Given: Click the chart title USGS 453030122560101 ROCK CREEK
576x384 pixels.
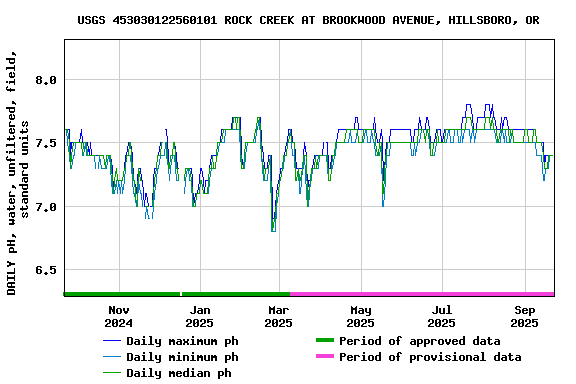Looking at the screenshot, I should coord(308,20).
